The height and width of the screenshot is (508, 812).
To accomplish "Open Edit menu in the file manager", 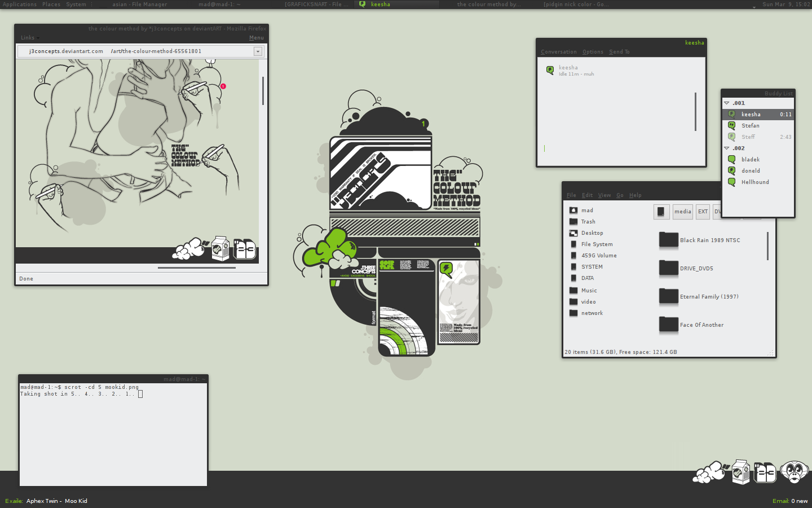I will (x=587, y=195).
